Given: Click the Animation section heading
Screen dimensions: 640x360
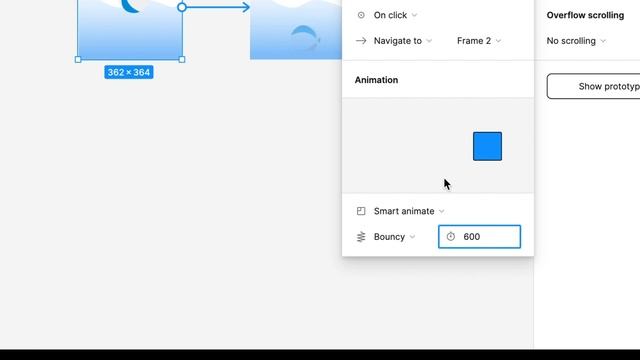Looking at the screenshot, I should (x=376, y=80).
